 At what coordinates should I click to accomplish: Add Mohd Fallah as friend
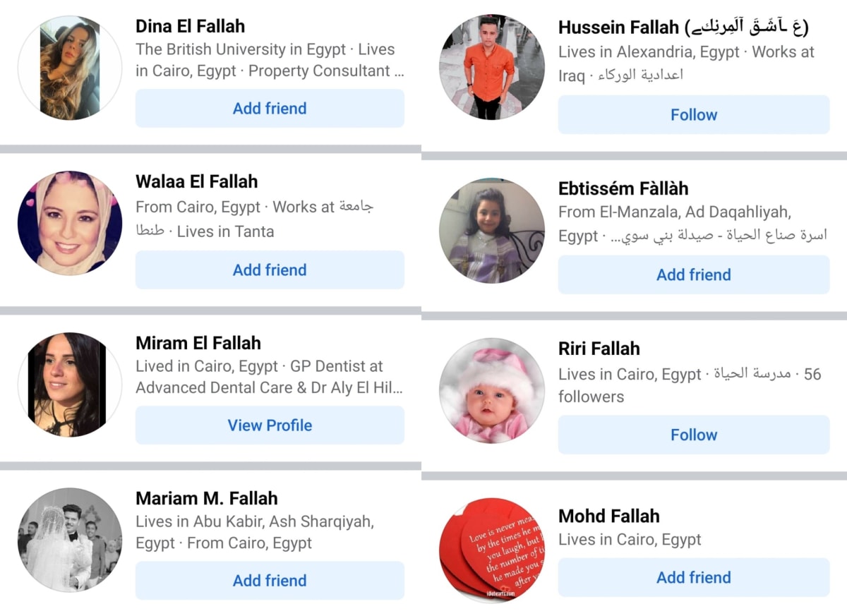pos(694,578)
